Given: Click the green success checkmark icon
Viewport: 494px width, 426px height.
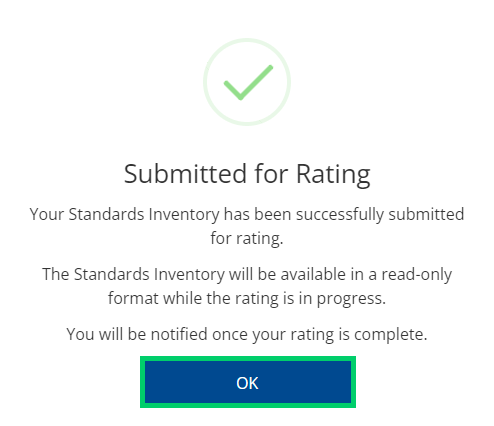Looking at the screenshot, I should [248, 82].
